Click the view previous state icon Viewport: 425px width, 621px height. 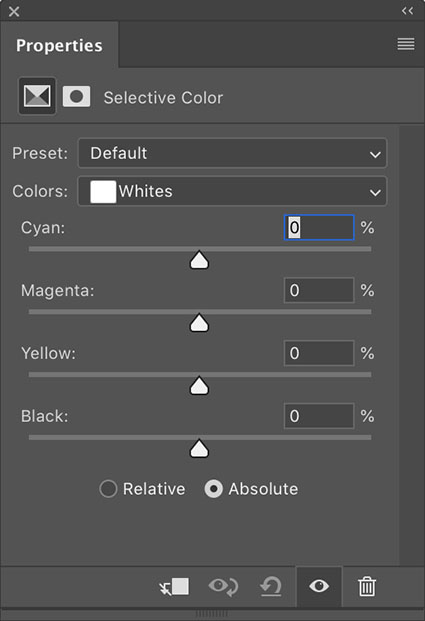223,587
